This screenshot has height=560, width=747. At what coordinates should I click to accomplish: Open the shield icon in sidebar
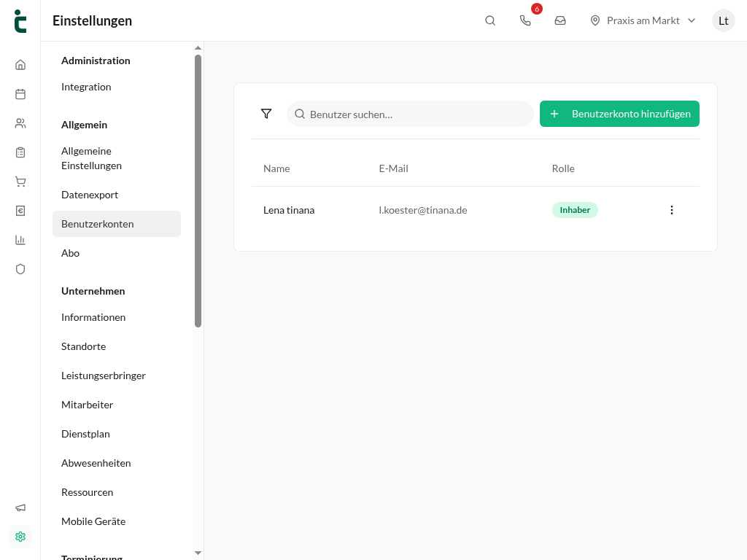click(20, 269)
